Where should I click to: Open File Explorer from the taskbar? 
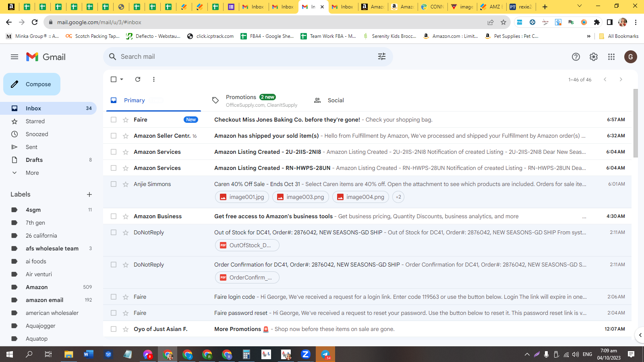pos(69,354)
